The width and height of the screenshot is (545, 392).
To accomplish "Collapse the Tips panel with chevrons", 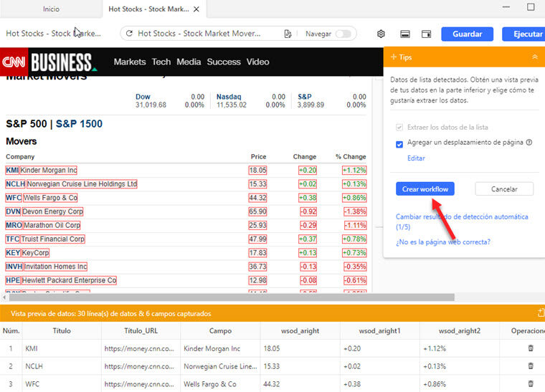I will pyautogui.click(x=534, y=57).
